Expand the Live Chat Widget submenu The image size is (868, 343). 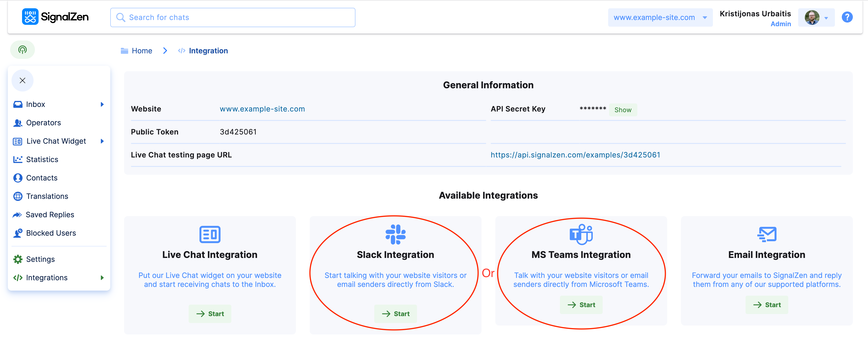point(102,141)
